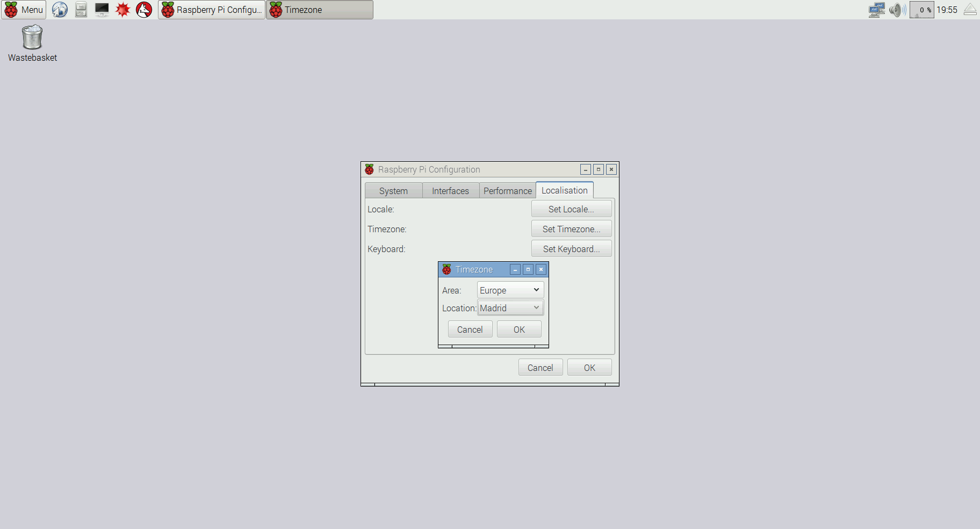The width and height of the screenshot is (980, 529).
Task: Click the CPU usage monitor
Action: (x=922, y=10)
